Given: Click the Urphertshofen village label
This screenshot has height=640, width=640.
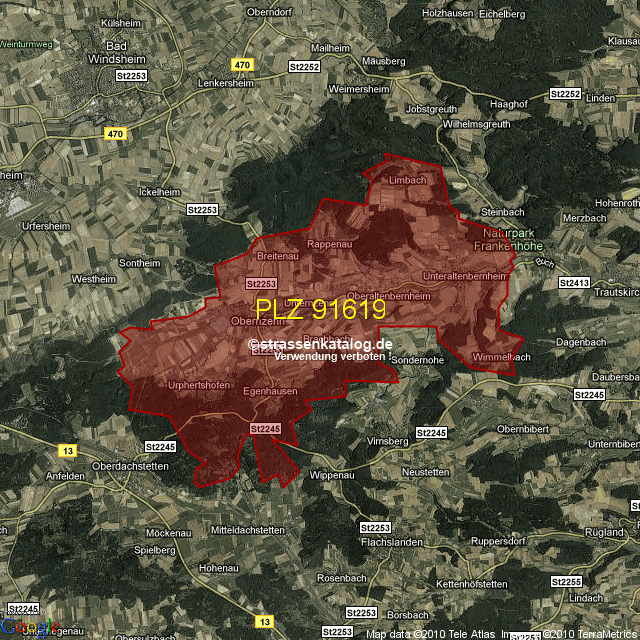Looking at the screenshot, I should (x=201, y=386).
